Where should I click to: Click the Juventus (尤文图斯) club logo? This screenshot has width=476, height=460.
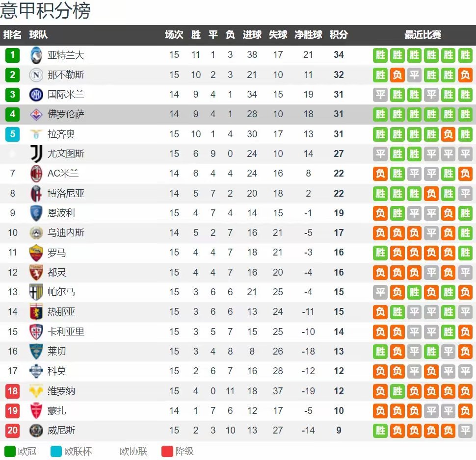(x=36, y=153)
